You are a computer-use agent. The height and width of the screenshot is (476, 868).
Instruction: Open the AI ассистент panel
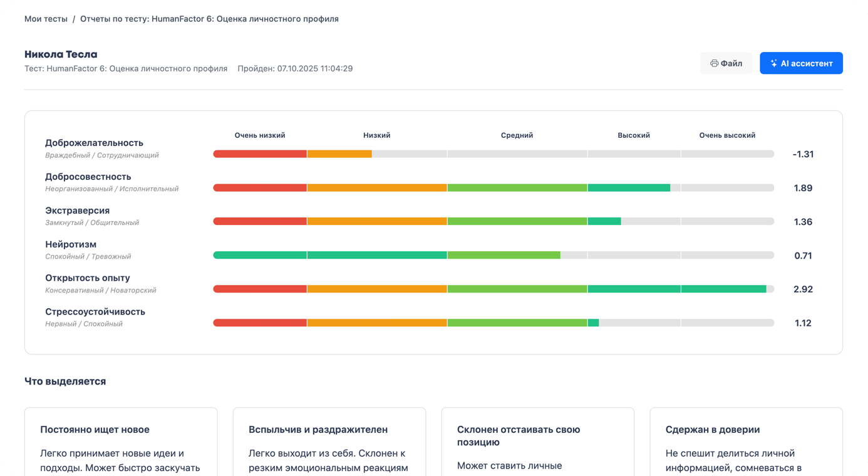[801, 63]
